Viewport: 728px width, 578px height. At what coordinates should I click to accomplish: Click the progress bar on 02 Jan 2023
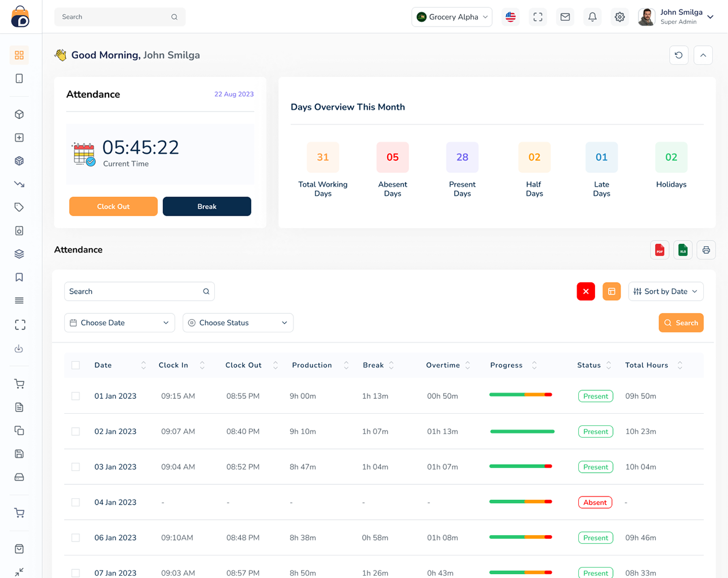point(522,431)
